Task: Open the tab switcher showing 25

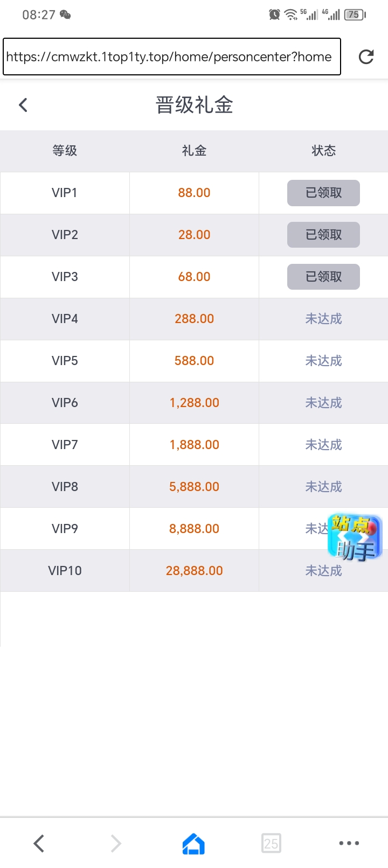Action: [x=271, y=843]
